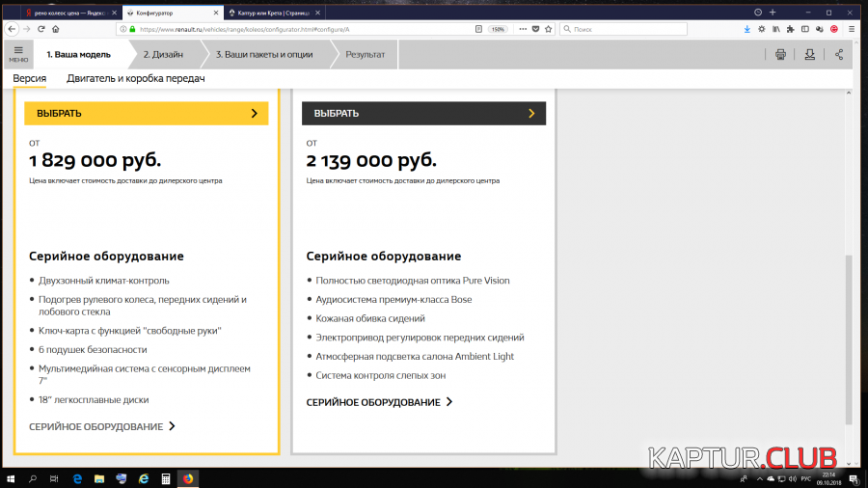The width and height of the screenshot is (868, 488).
Task: Expand СЕРИЙНОЕ ОБОРУДОВАНИЕ in first card
Action: [102, 426]
